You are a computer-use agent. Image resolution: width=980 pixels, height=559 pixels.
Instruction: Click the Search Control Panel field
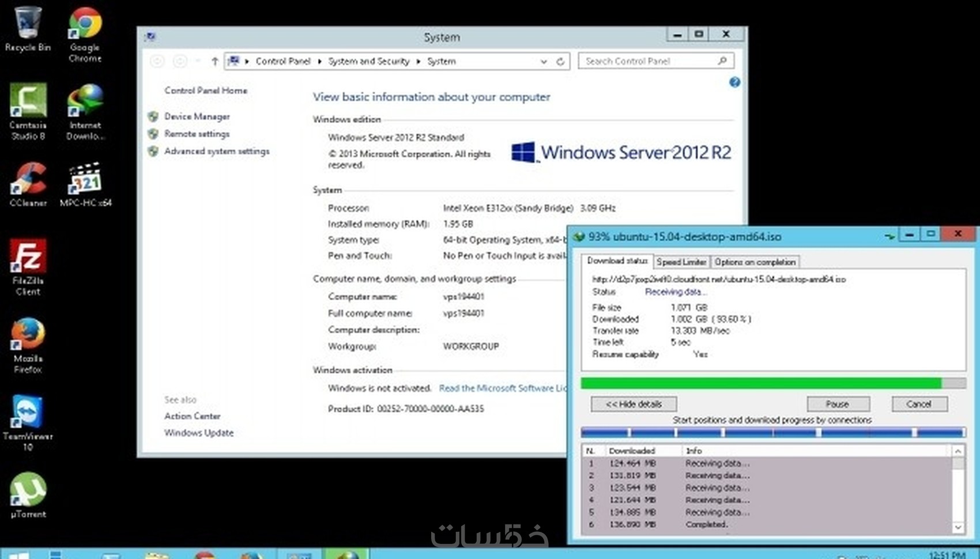(656, 61)
